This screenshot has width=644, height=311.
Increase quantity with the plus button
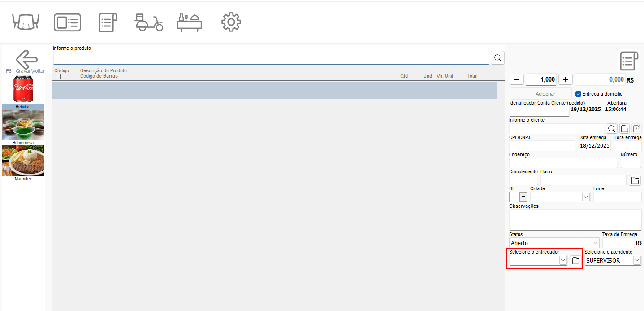pos(566,79)
